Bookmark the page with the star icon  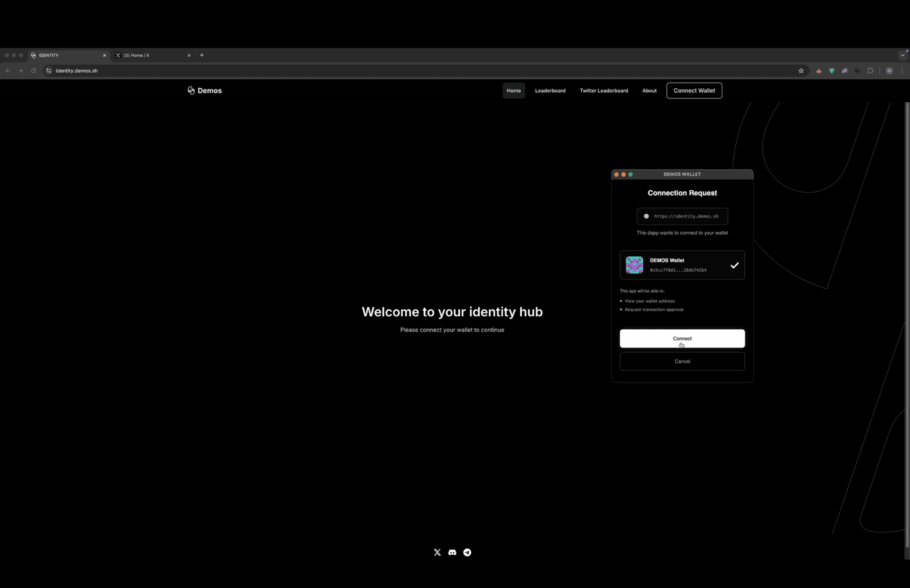pyautogui.click(x=801, y=70)
